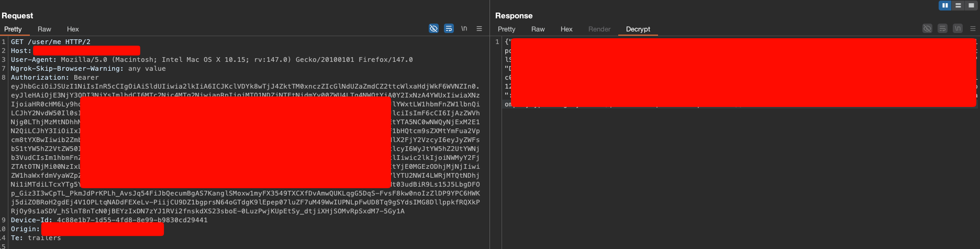Switch Request view to Raw tab
Screen dimensions: 980x249
click(44, 29)
